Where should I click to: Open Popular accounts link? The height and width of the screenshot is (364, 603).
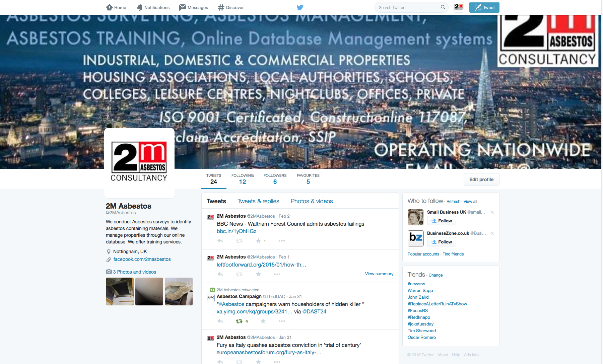tap(423, 254)
